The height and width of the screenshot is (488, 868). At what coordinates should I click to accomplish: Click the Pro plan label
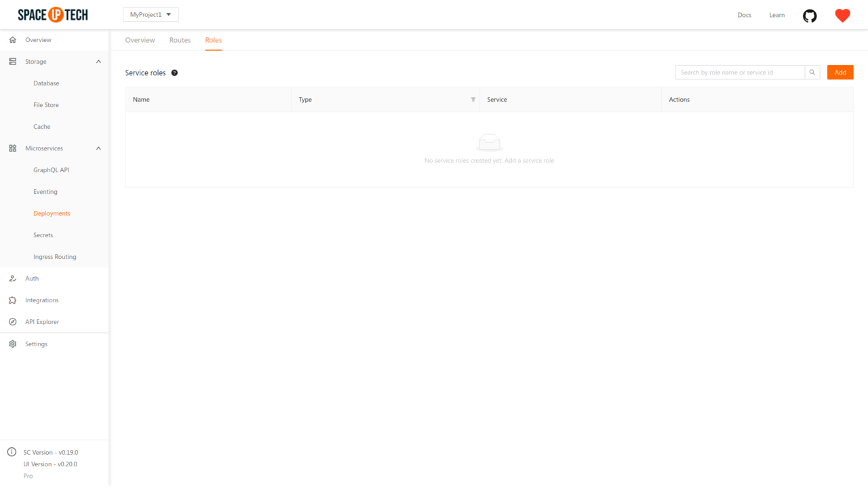pos(28,476)
